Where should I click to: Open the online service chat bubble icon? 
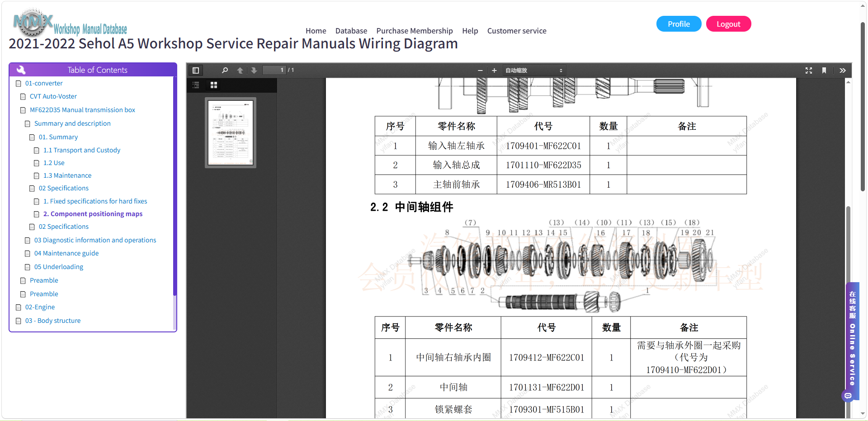coord(848,396)
